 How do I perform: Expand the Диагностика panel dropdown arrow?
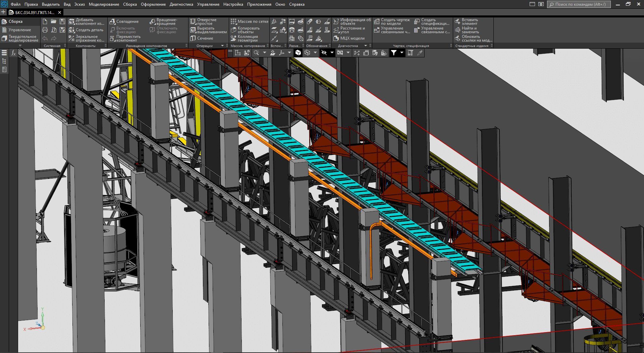click(x=366, y=46)
